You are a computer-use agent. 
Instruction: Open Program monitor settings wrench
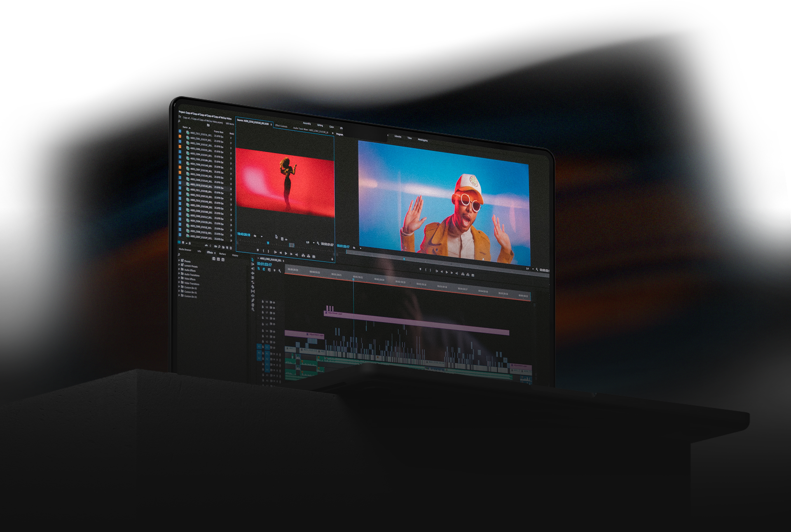537,270
